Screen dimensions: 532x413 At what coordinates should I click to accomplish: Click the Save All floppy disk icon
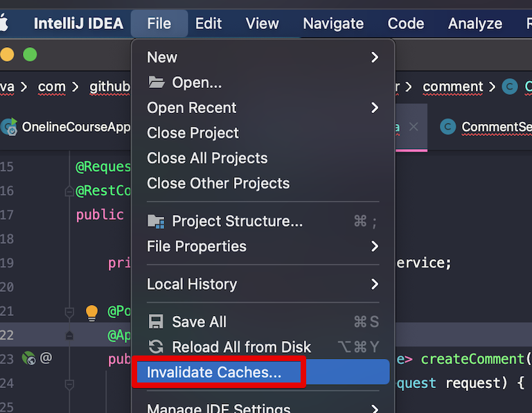(156, 322)
